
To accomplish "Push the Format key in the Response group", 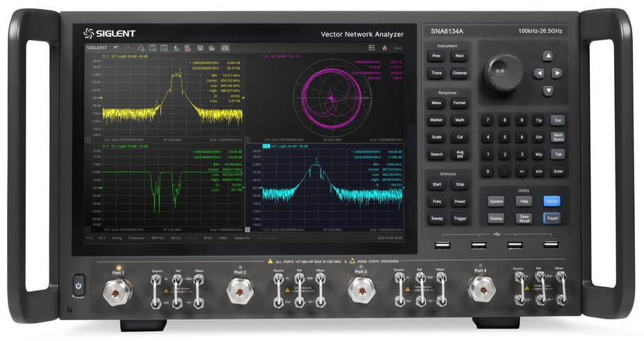I will pyautogui.click(x=459, y=103).
